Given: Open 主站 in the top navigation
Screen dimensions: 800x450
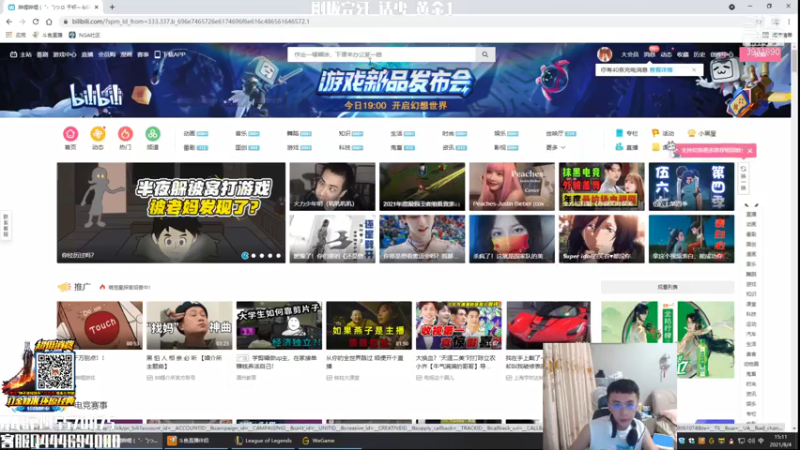Looking at the screenshot, I should click(21, 54).
